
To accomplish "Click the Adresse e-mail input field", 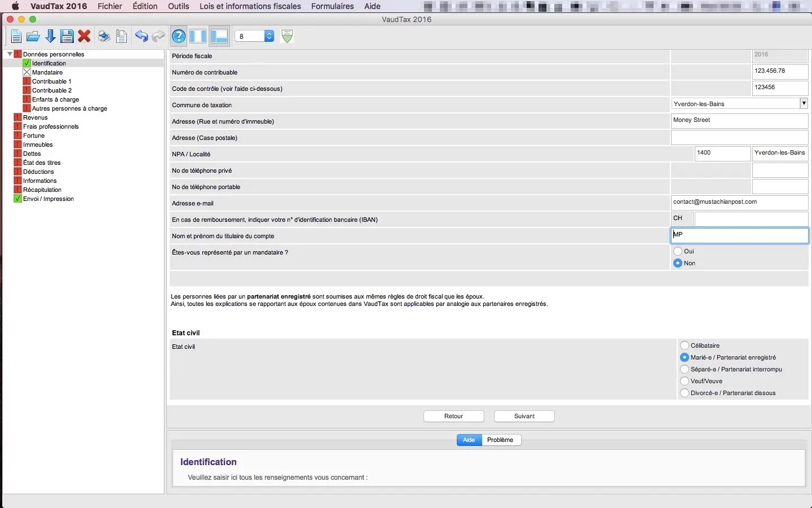I will click(740, 203).
